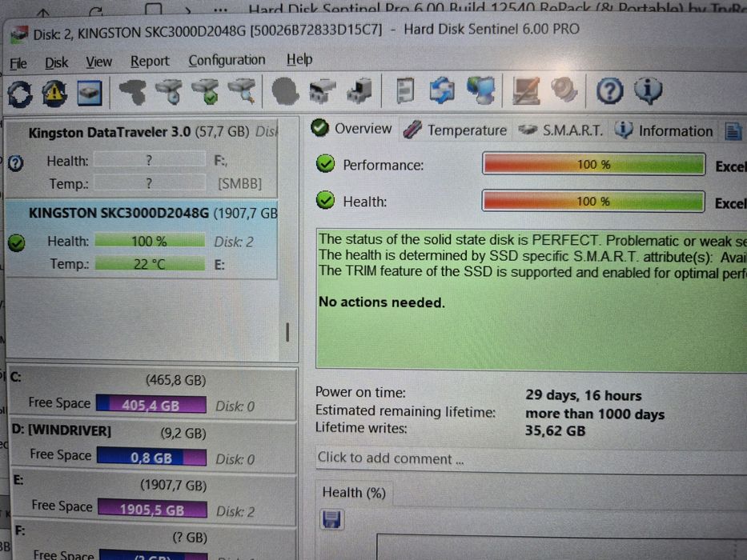
Task: Click the C: free space 405,4 GB bar
Action: click(151, 405)
